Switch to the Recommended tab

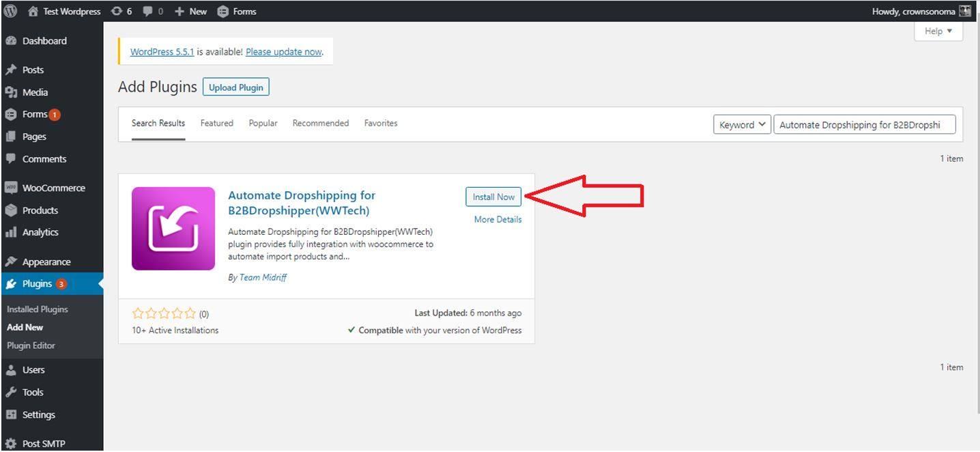(321, 124)
